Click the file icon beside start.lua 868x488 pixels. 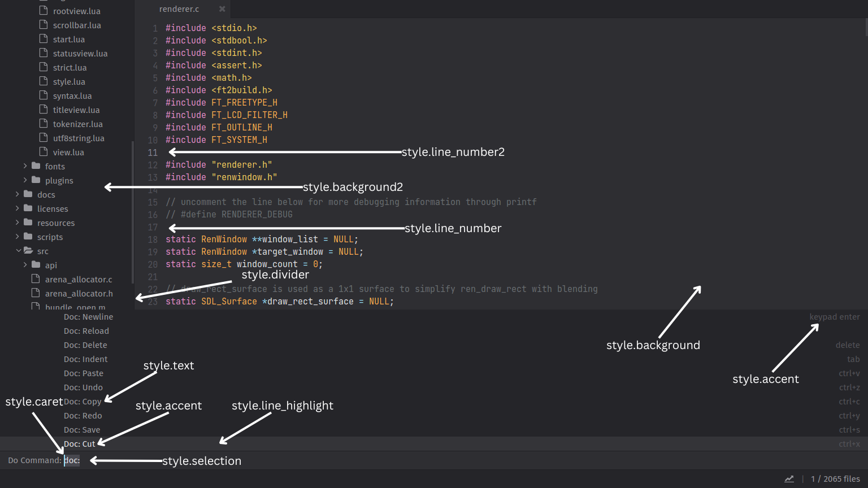43,39
